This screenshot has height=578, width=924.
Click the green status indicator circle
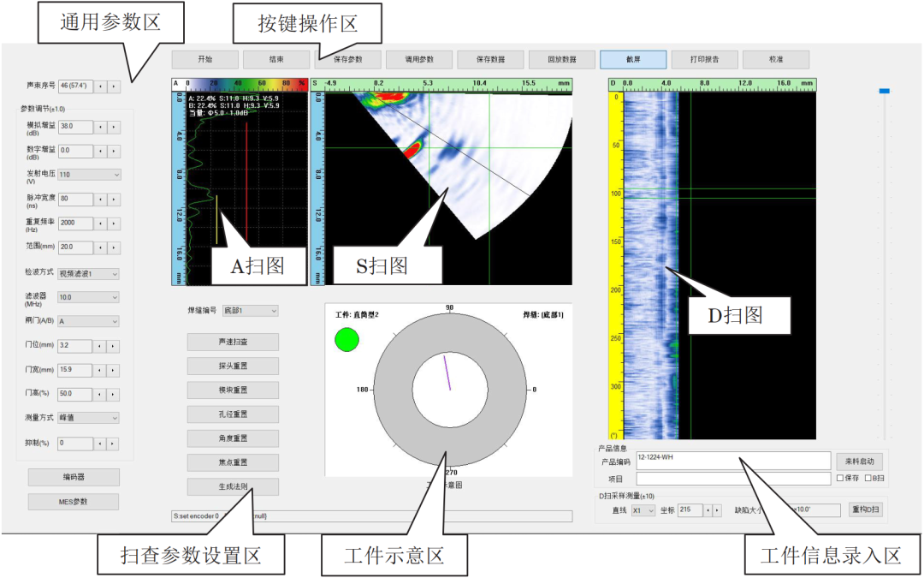(x=347, y=340)
